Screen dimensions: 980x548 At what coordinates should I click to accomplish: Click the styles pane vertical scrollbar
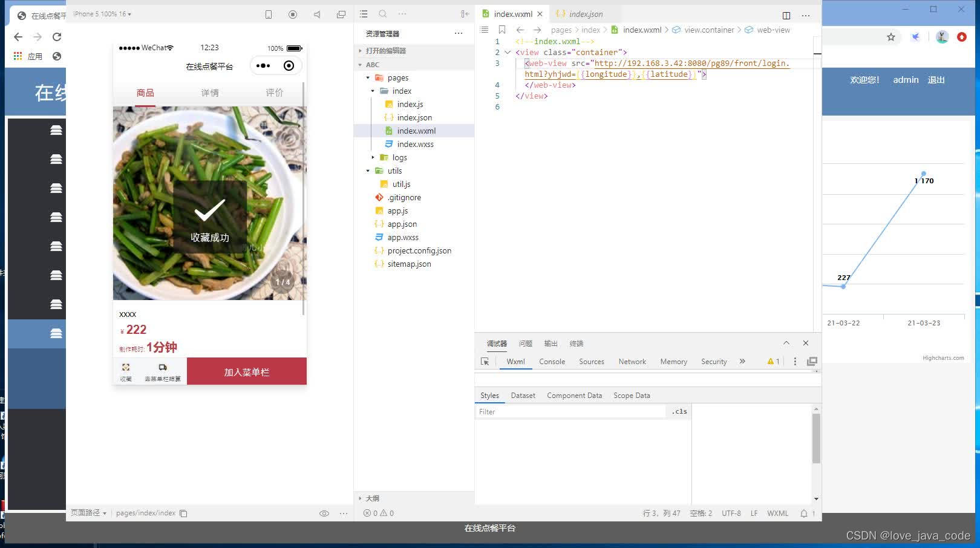coord(816,439)
